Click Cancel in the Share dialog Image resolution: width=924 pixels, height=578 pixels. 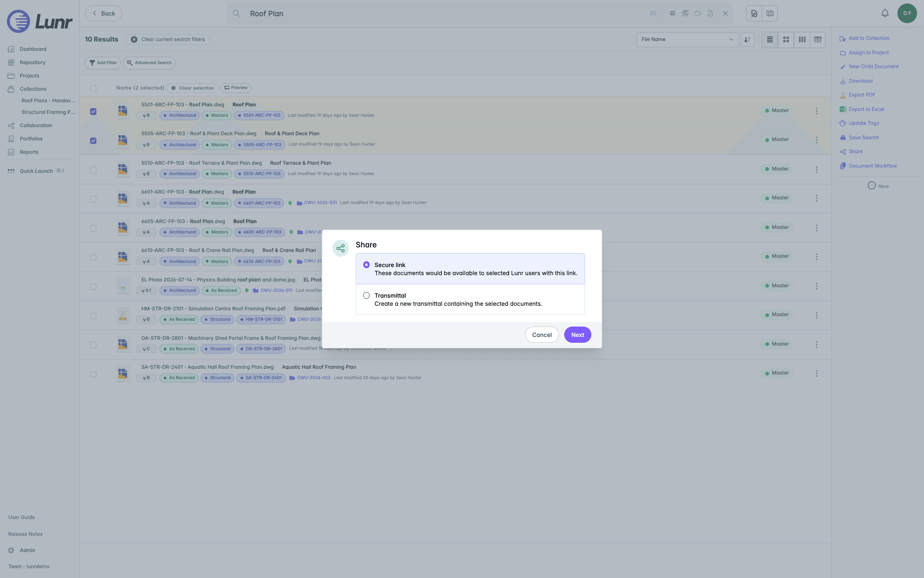(541, 334)
